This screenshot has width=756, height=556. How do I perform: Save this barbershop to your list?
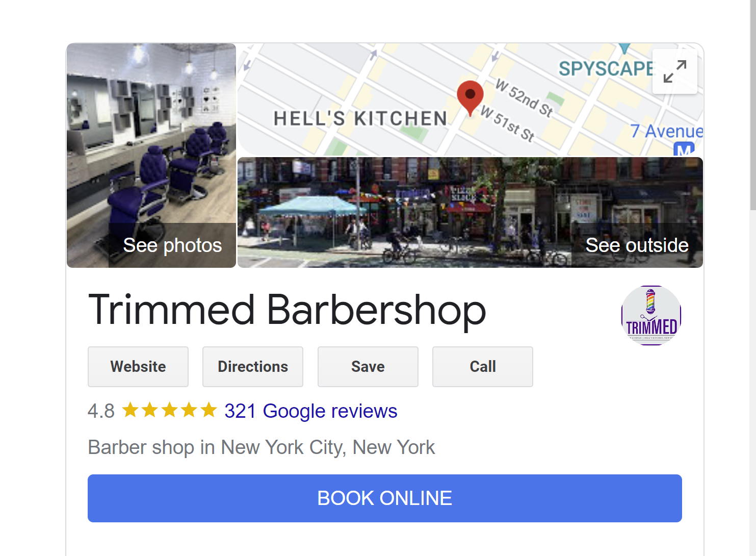[x=368, y=367]
